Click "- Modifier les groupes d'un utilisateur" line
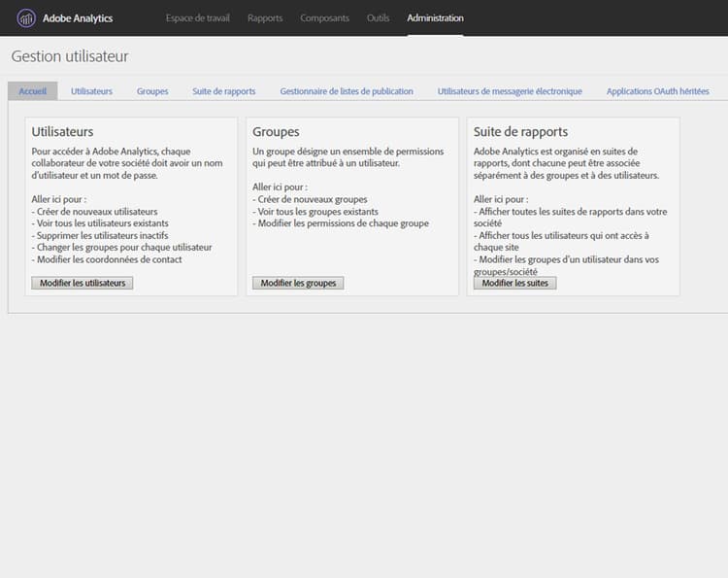This screenshot has height=578, width=728. coord(566,265)
